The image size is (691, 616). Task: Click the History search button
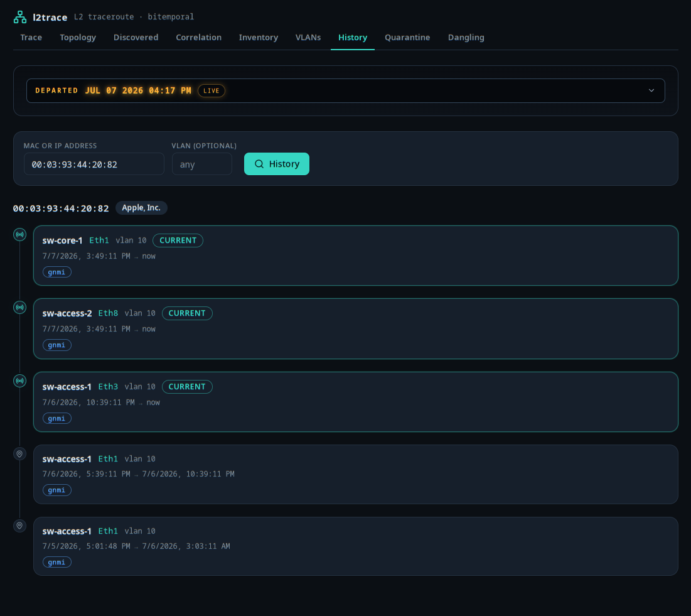pos(277,164)
